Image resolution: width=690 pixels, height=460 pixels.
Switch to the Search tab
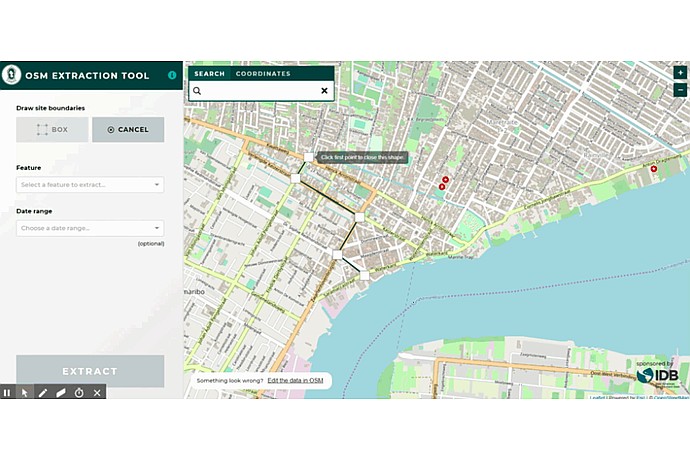tap(209, 74)
